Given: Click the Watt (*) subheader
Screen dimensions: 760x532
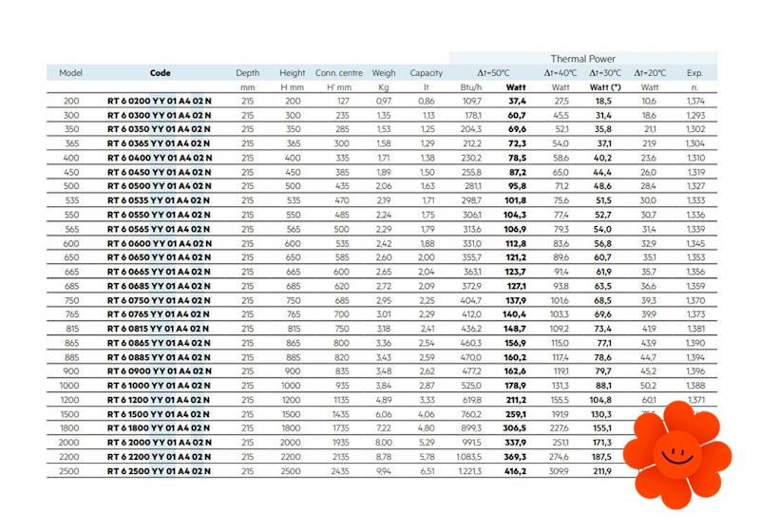Looking at the screenshot, I should tap(603, 86).
